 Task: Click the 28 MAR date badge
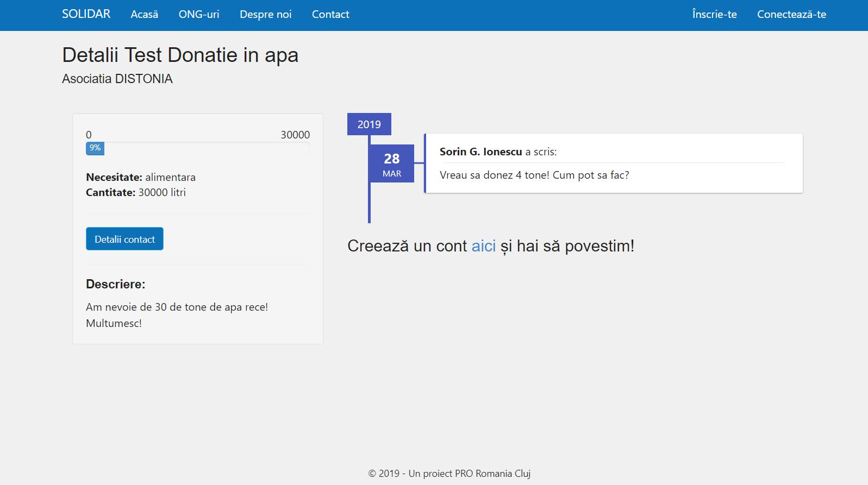[x=391, y=164]
